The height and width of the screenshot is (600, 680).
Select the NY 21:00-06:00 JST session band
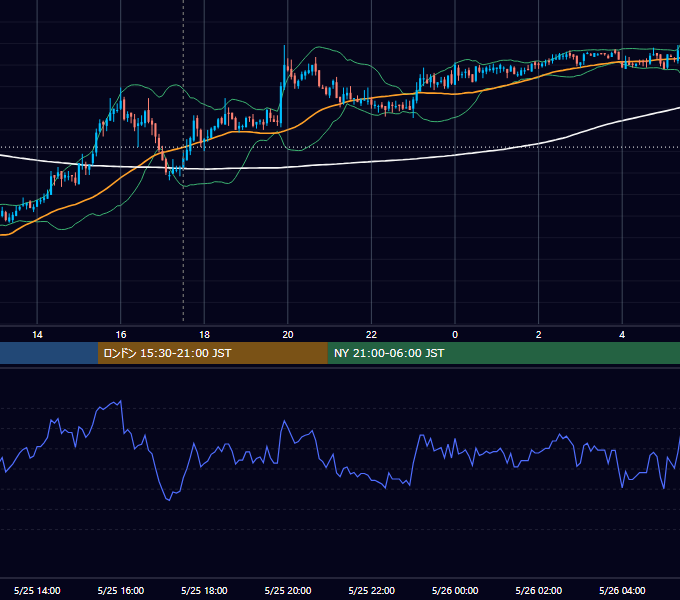point(503,353)
